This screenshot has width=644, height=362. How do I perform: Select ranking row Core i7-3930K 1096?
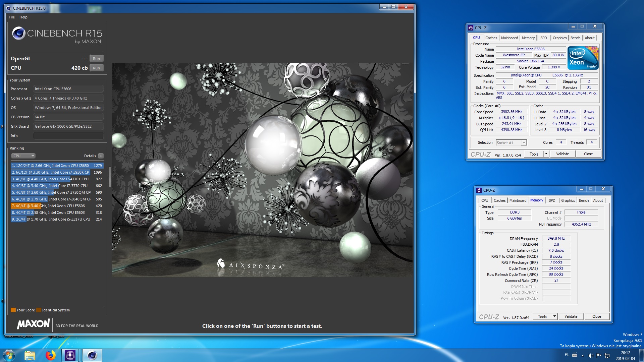[57, 172]
